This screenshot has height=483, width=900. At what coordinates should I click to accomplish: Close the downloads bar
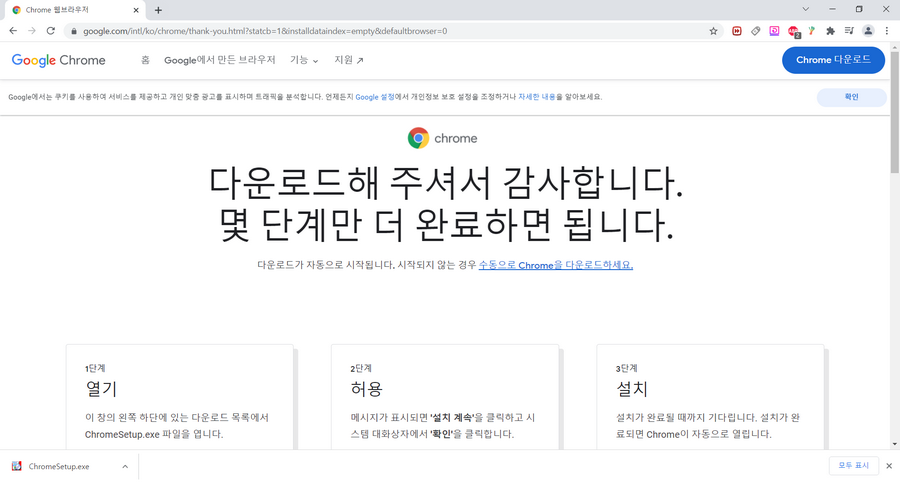point(889,466)
